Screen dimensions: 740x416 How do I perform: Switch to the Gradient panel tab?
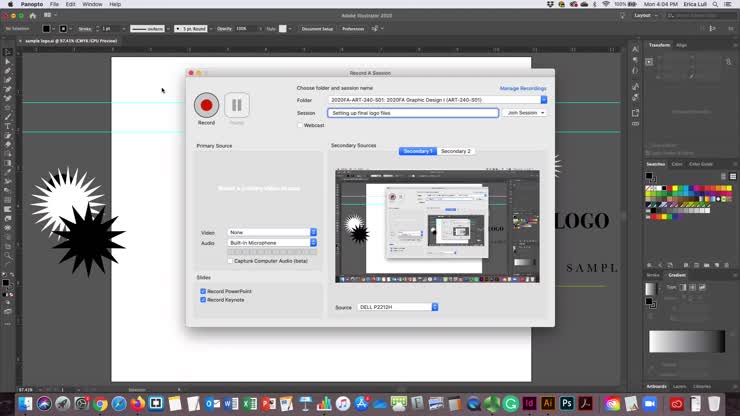click(x=677, y=275)
